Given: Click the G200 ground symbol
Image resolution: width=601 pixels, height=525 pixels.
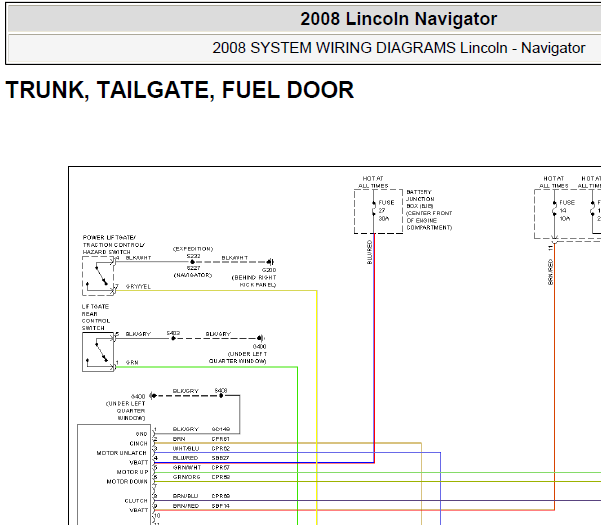Looking at the screenshot, I should pos(271,262).
